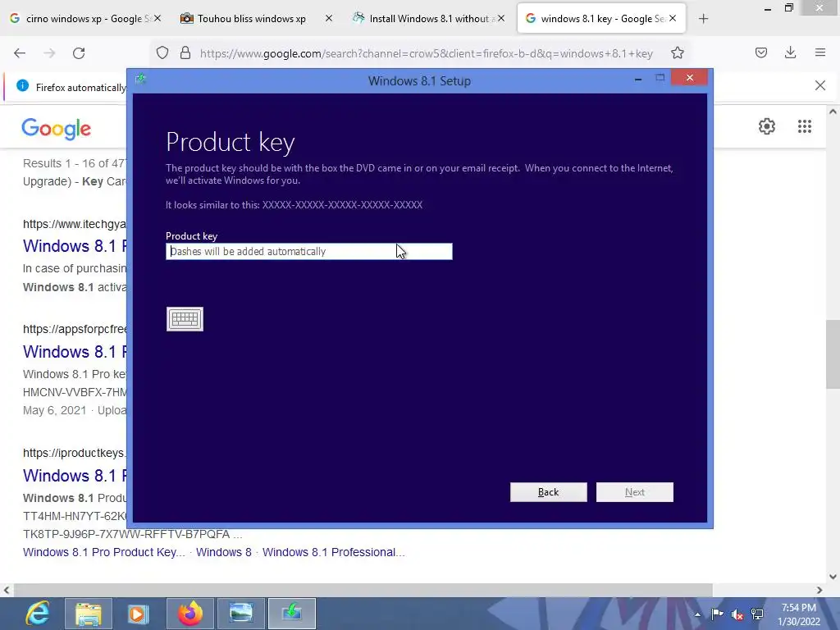Screen dimensions: 840x630
Task: Click the Google logo
Action: pyautogui.click(x=57, y=129)
